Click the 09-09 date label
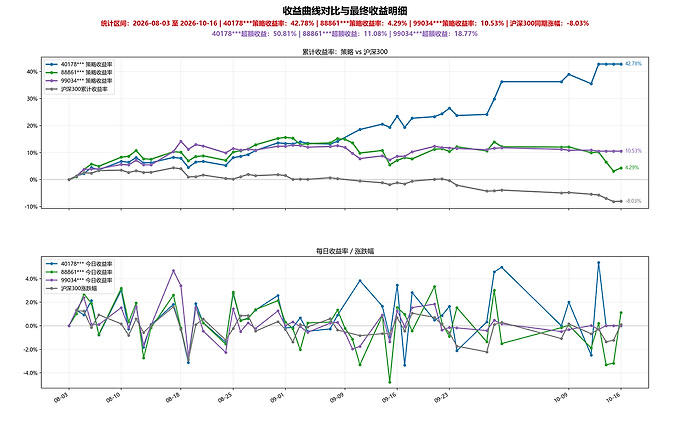This screenshot has height=421, width=690. [x=337, y=398]
